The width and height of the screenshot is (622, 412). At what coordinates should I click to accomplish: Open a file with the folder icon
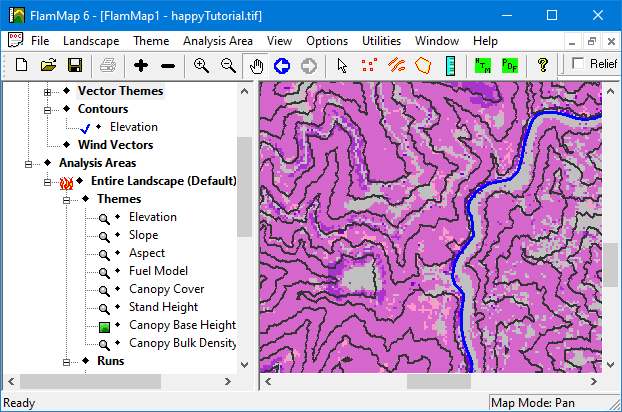tap(48, 65)
